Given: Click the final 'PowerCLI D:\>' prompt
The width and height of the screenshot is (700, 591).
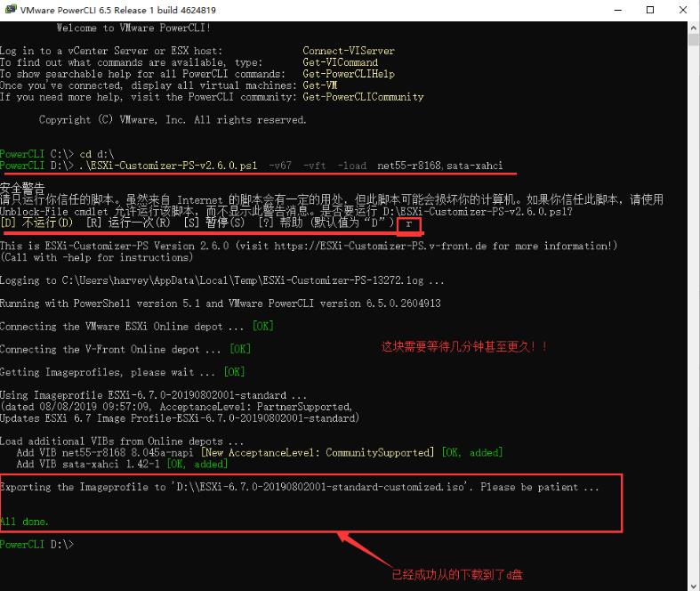Looking at the screenshot, I should click(36, 545).
